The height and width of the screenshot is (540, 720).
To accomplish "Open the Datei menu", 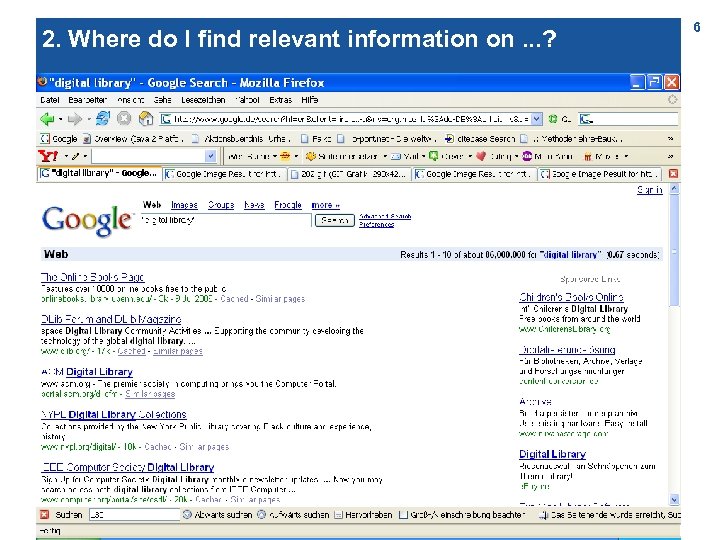I will (50, 100).
